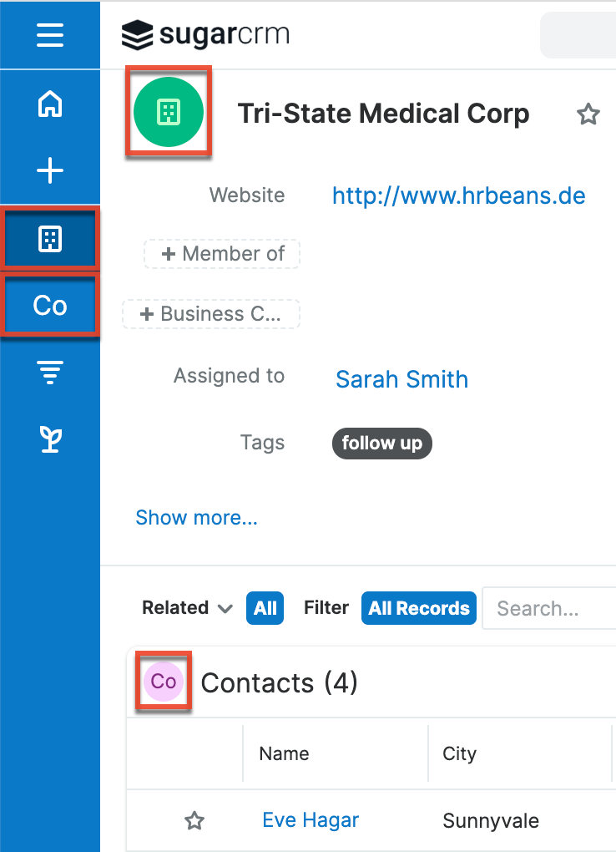The width and height of the screenshot is (616, 852).
Task: Open the hrbeans.de website link
Action: [x=458, y=195]
